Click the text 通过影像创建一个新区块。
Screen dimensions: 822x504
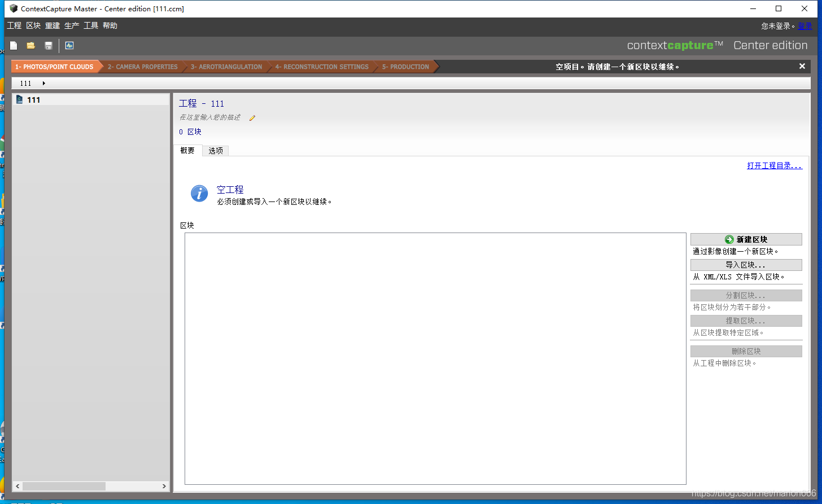click(x=736, y=251)
